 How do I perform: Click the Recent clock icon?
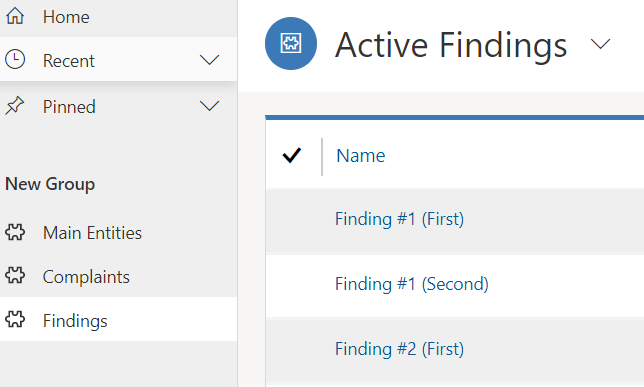click(x=15, y=60)
